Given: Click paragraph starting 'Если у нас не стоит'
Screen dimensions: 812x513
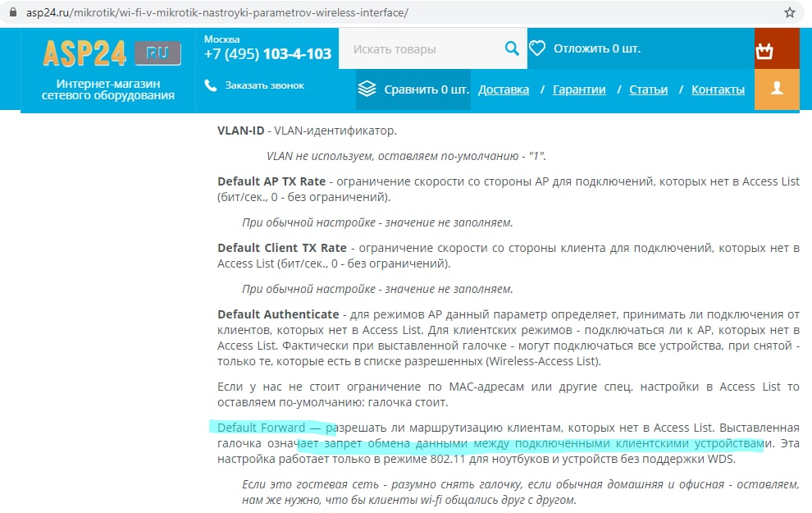Looking at the screenshot, I should tap(509, 394).
